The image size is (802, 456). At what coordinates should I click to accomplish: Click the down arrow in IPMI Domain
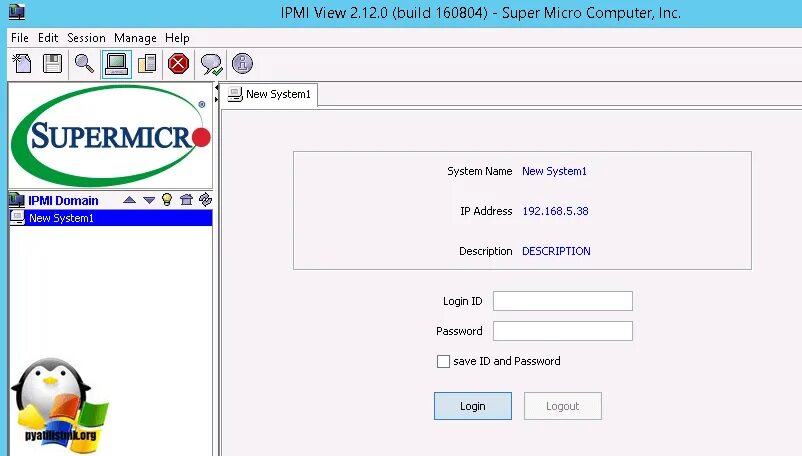pos(149,200)
